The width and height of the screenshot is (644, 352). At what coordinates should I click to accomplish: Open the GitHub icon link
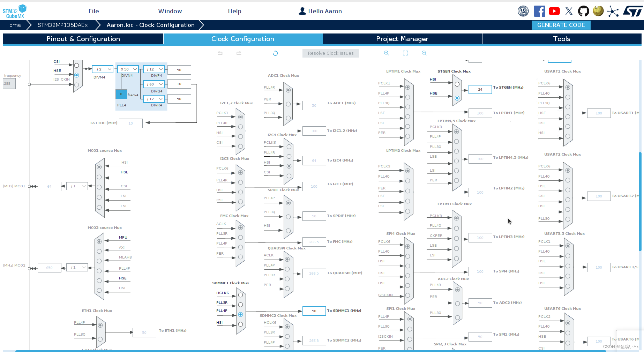[584, 11]
